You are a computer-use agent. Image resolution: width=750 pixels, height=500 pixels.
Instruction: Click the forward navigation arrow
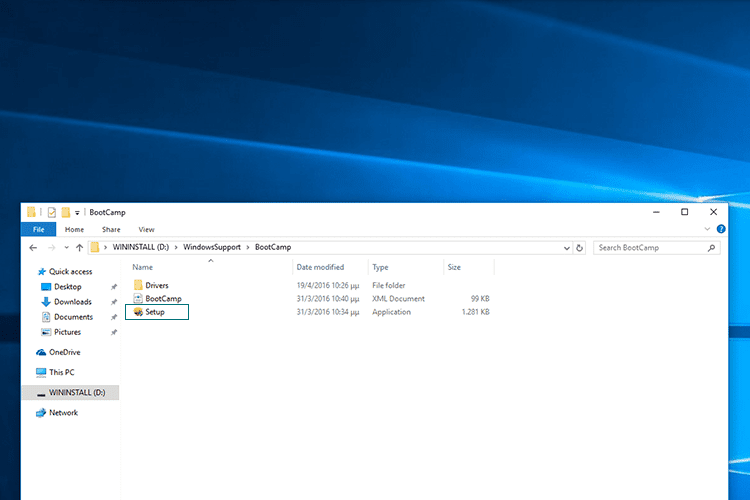click(52, 248)
